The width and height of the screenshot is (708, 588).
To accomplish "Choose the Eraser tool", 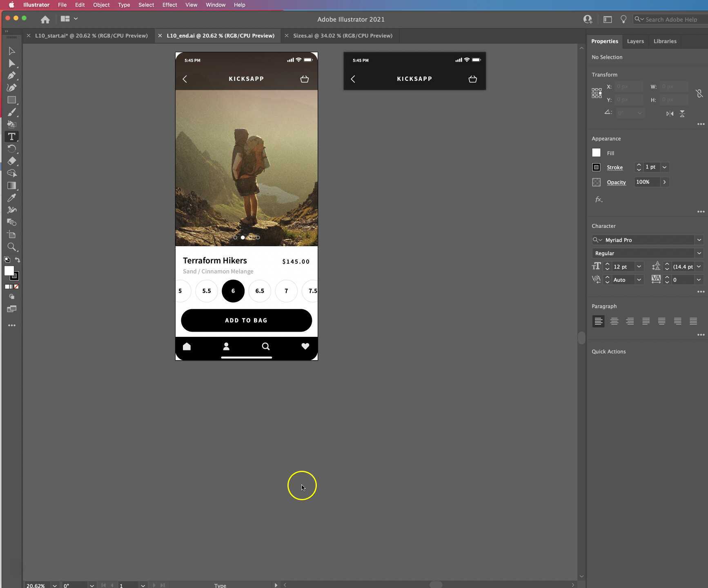I will 12,161.
